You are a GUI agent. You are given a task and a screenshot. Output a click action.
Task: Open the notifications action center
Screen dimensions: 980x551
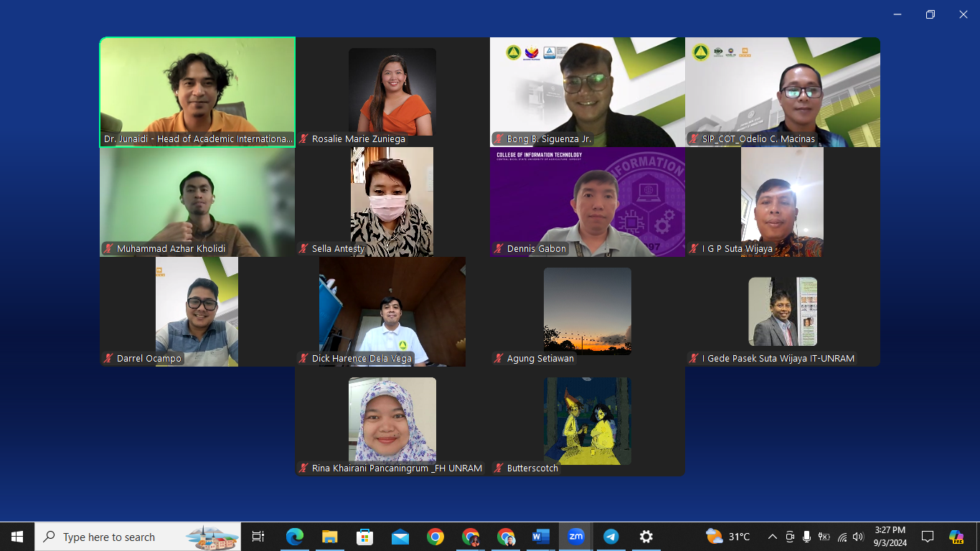pos(928,537)
